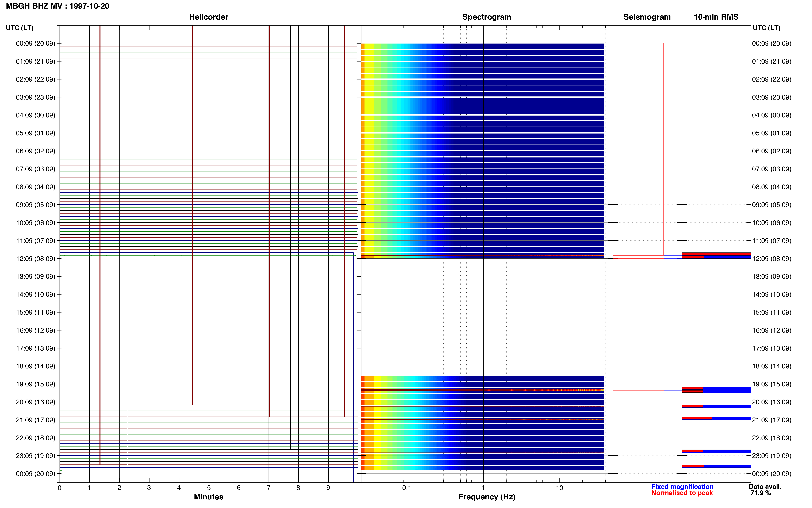Click right-axis time label 19:09 (15:09)
Viewport: 812px width, 508px height.
click(x=772, y=384)
